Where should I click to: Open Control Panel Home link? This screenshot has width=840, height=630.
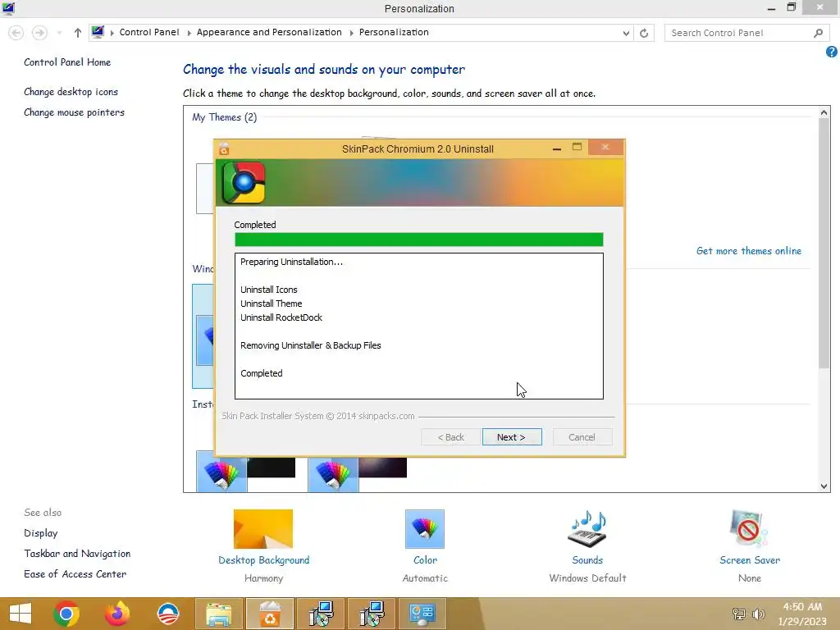[x=67, y=62]
